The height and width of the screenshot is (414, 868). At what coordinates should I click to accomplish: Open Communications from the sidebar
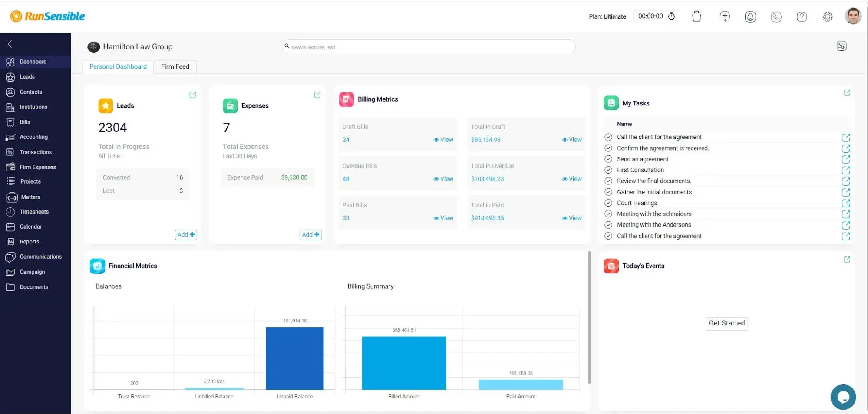click(x=40, y=256)
